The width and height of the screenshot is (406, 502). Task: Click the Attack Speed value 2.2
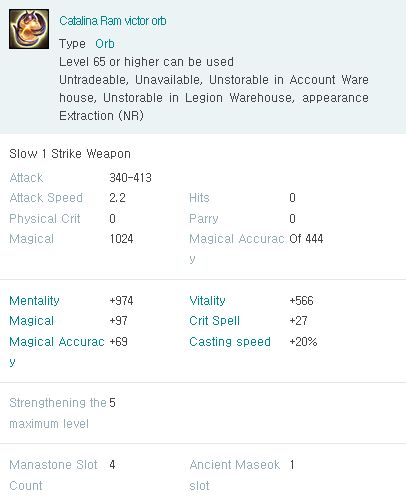point(118,198)
